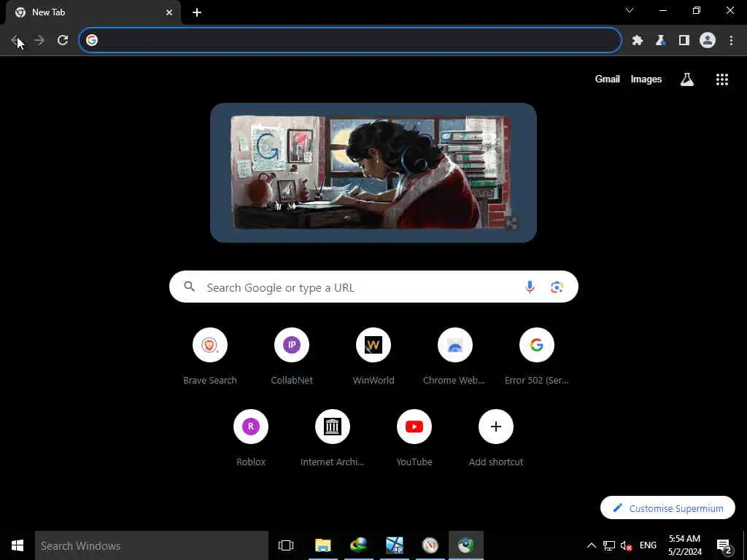
Task: Click Customise Supermium button
Action: click(668, 508)
